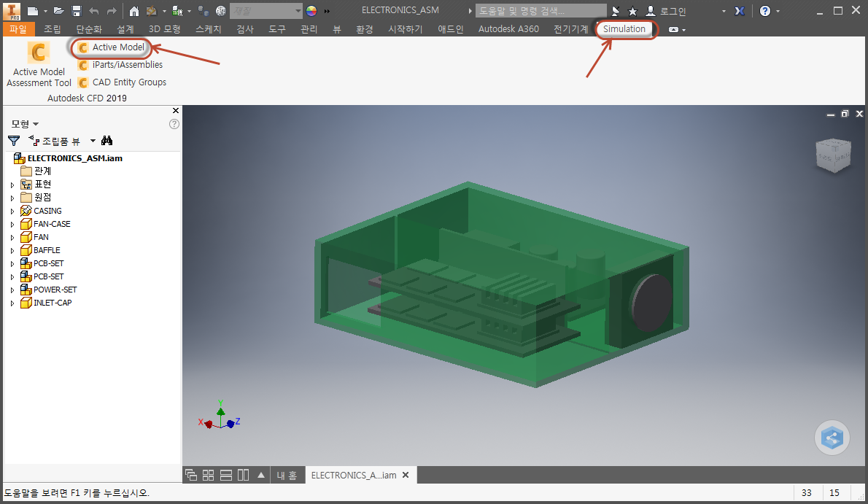Open the dropdown beside the update icon
Image resolution: width=868 pixels, height=504 pixels.
[164, 11]
